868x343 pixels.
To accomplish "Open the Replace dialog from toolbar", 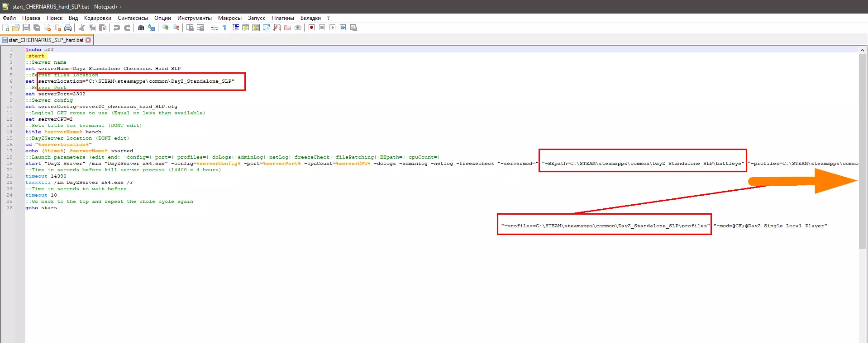I will 152,28.
